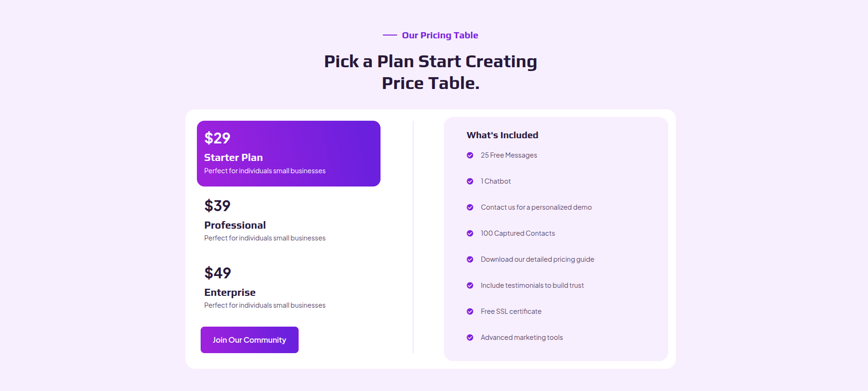The height and width of the screenshot is (391, 868).
Task: Click the Free SSL certificate text
Action: [511, 311]
